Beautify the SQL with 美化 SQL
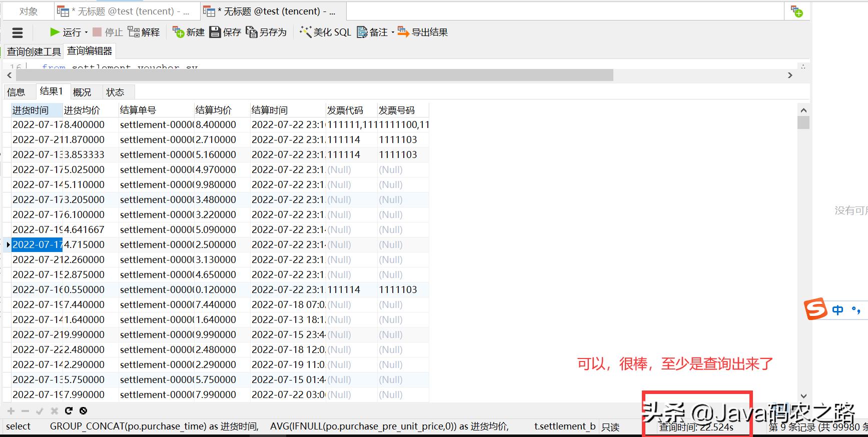This screenshot has width=868, height=437. pos(325,32)
